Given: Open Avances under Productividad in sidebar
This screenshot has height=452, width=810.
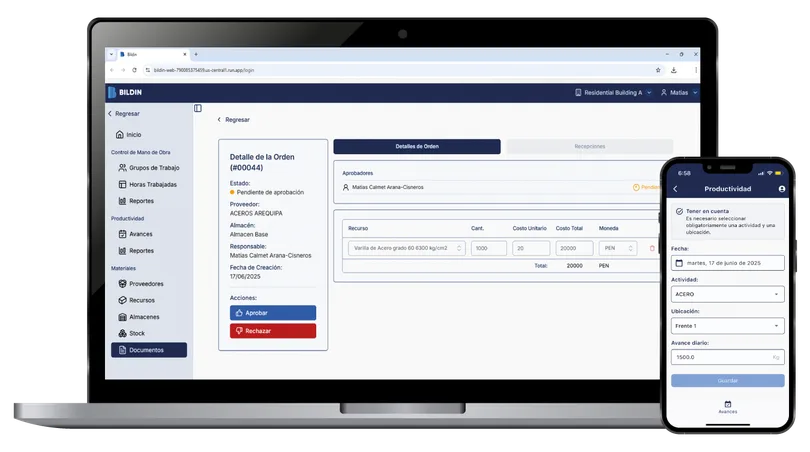Looking at the screenshot, I should click(135, 234).
